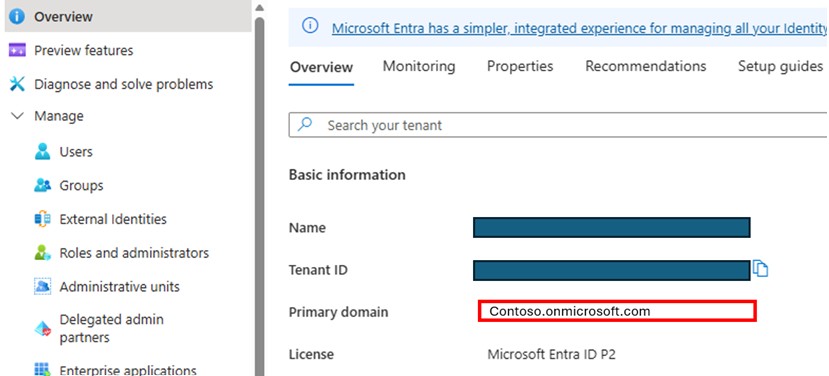Viewport: 829px width, 376px height.
Task: Click the Microsoft Entra ID P2 license value
Action: (551, 354)
